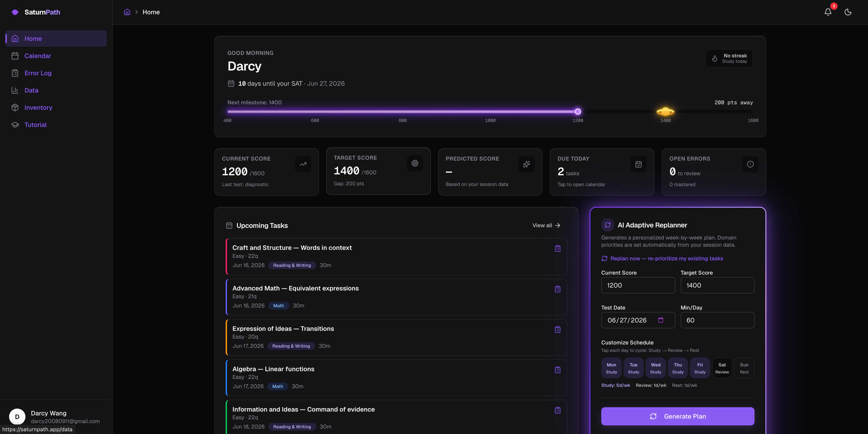Open Calendar from the sidebar

tap(56, 56)
